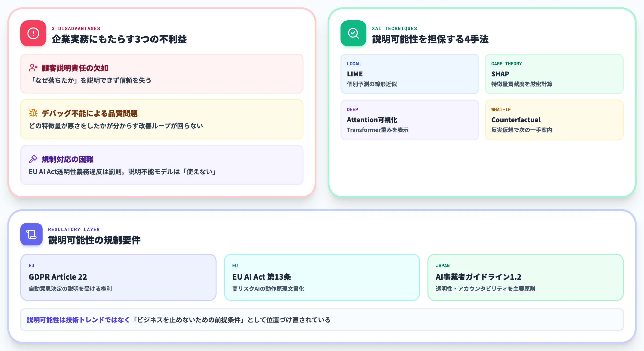
Task: Click the text Transformer重みを表示
Action: coord(378,130)
